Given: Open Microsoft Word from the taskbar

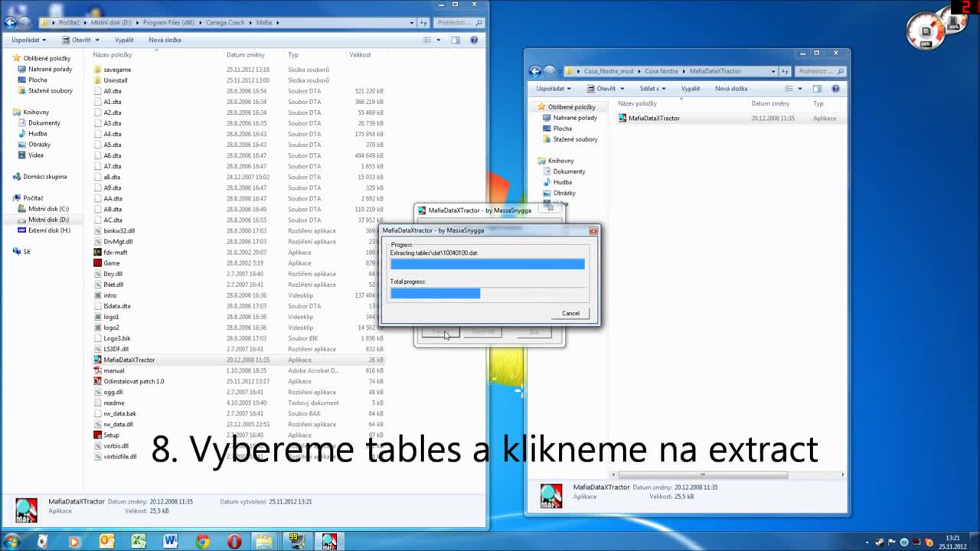Looking at the screenshot, I should tap(170, 542).
